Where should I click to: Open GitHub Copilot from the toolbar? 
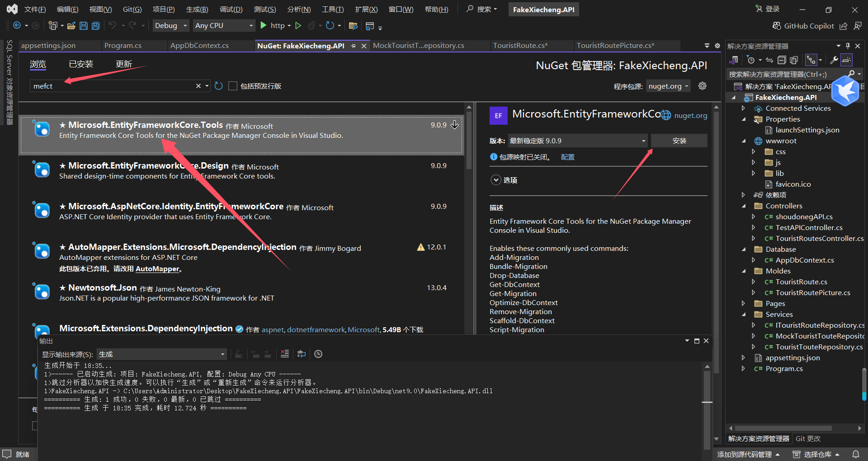(x=803, y=26)
